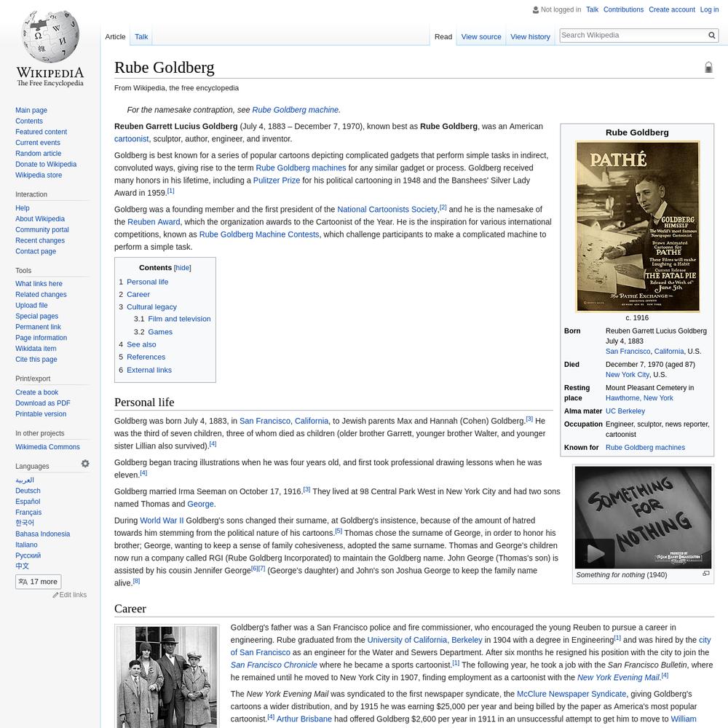
Task: Switch to Deutsch language version
Action: click(x=28, y=491)
